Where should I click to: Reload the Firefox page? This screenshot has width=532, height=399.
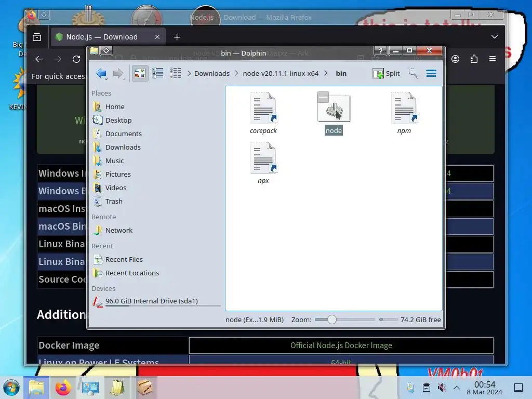pos(76,59)
